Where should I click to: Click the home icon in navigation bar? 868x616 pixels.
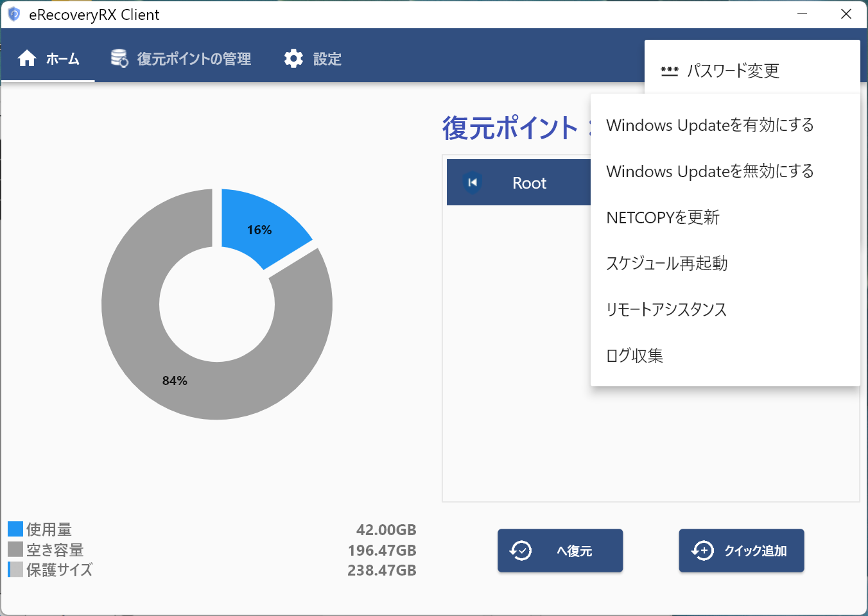(27, 58)
